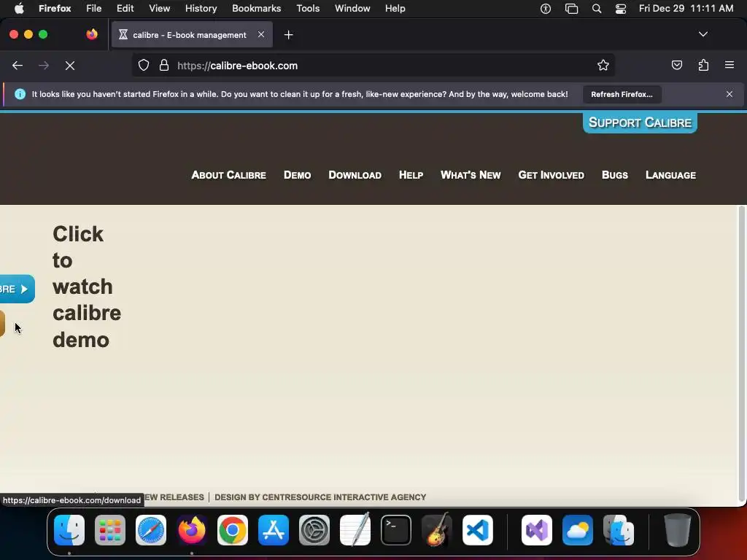Open the View menu
Image resolution: width=747 pixels, height=560 pixels.
pos(160,9)
